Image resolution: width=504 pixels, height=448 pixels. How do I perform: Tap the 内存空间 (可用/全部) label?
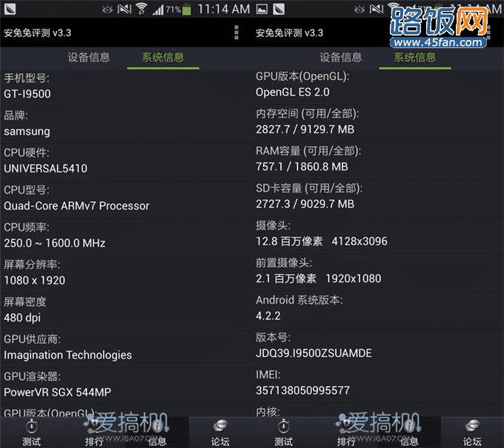click(x=308, y=114)
